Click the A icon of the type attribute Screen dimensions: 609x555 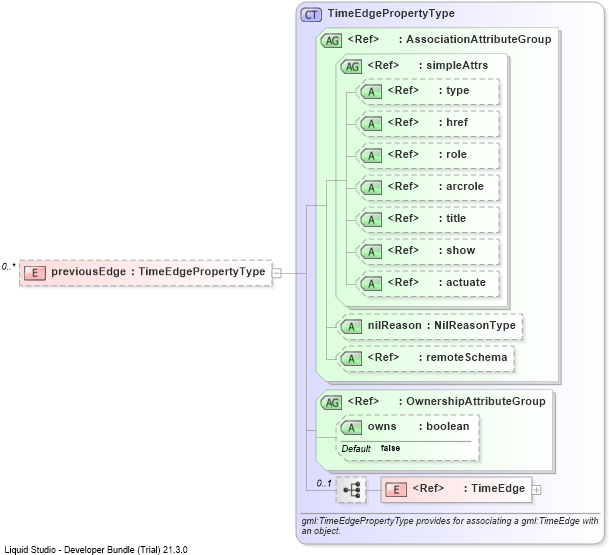[x=371, y=92]
